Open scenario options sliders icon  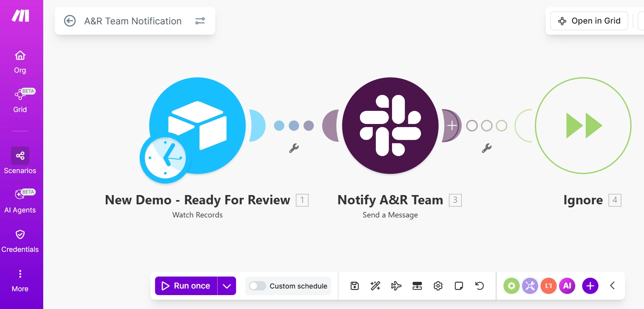200,21
